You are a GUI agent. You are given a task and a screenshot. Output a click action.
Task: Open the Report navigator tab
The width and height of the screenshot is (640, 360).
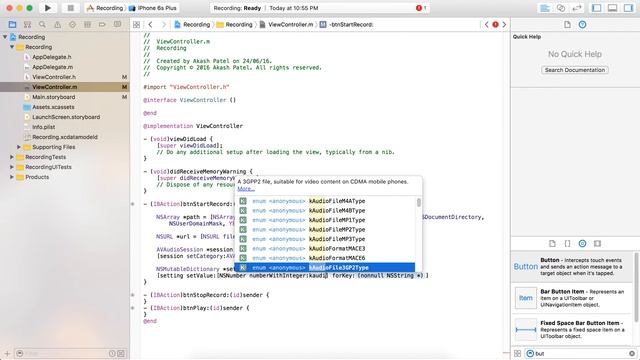[117, 24]
